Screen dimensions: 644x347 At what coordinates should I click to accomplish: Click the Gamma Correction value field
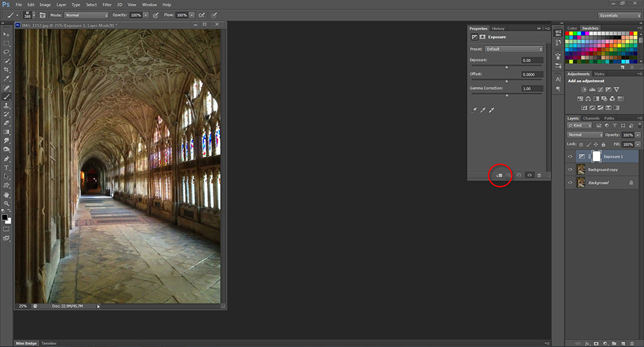pos(532,89)
